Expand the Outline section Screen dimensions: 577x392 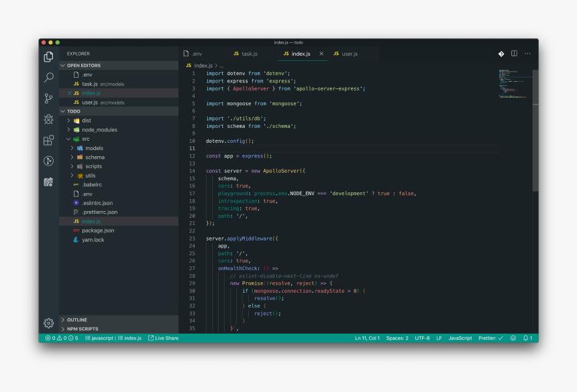pyautogui.click(x=119, y=320)
